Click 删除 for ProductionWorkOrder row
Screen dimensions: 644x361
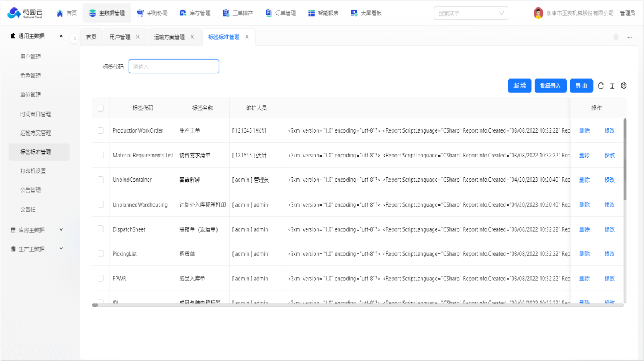pos(584,130)
